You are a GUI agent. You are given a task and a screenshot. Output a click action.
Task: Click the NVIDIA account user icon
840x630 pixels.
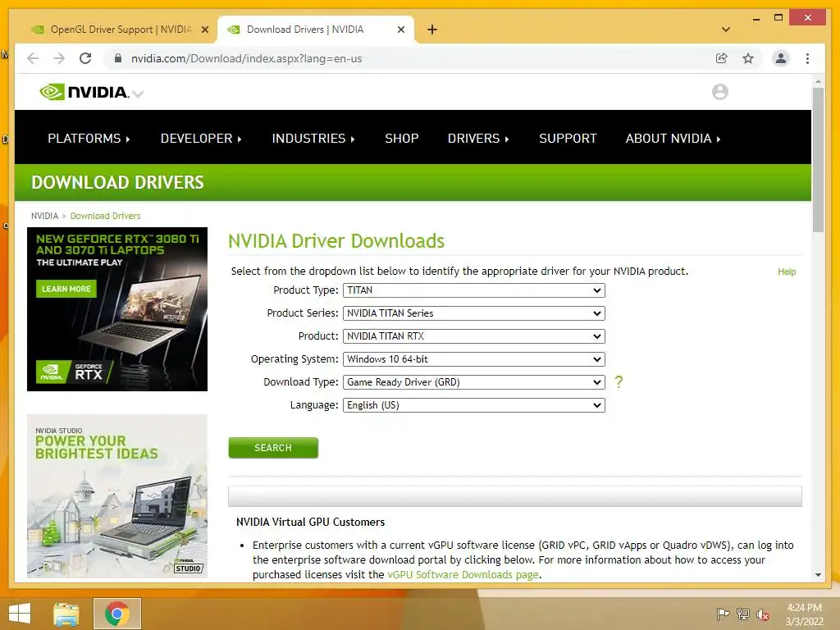click(x=720, y=92)
